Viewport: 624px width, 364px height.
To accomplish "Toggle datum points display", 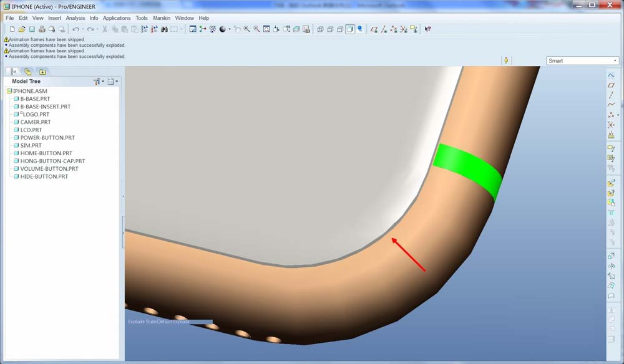I will pos(394,29).
